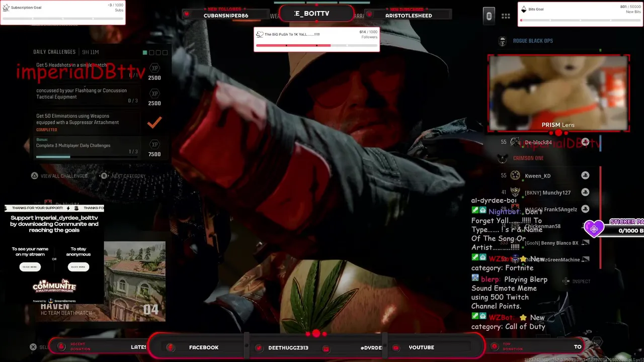Image resolution: width=644 pixels, height=362 pixels.
Task: Click the Communite city builder logo
Action: (54, 286)
